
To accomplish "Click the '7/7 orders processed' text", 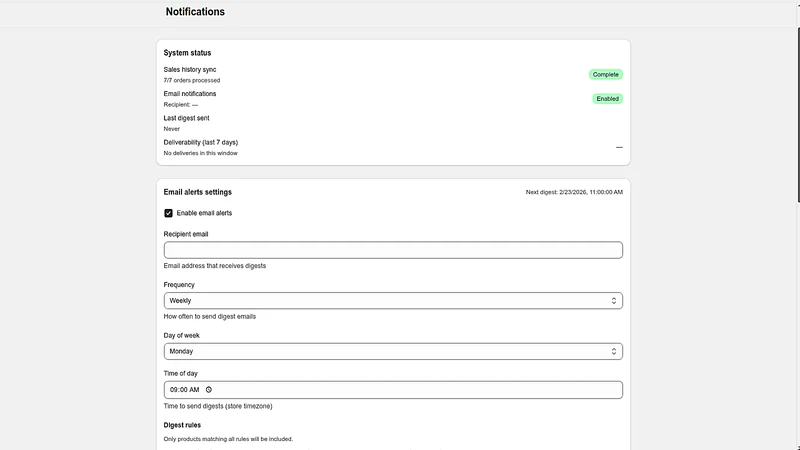I will click(192, 80).
